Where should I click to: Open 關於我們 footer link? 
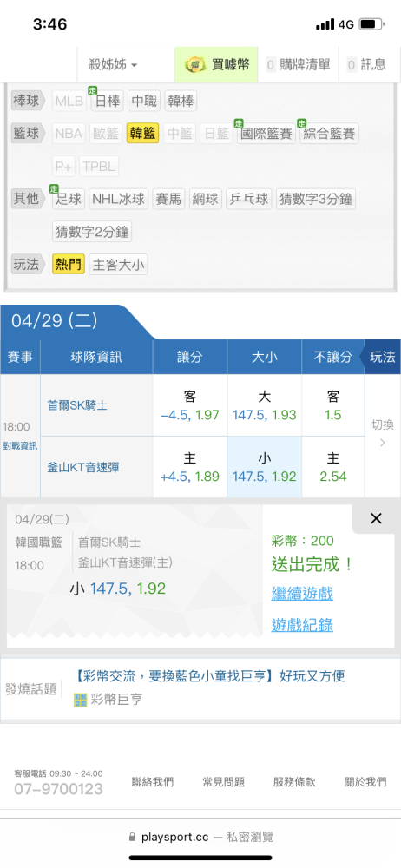(x=365, y=782)
